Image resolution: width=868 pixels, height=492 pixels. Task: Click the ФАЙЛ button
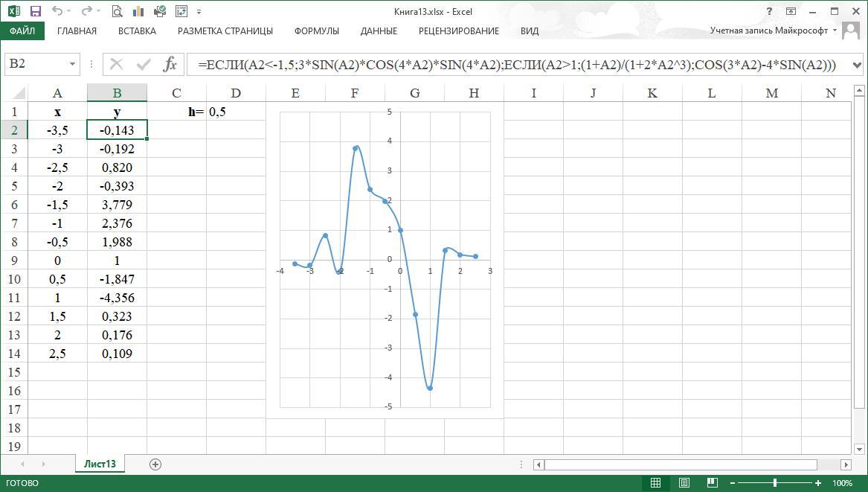[22, 31]
